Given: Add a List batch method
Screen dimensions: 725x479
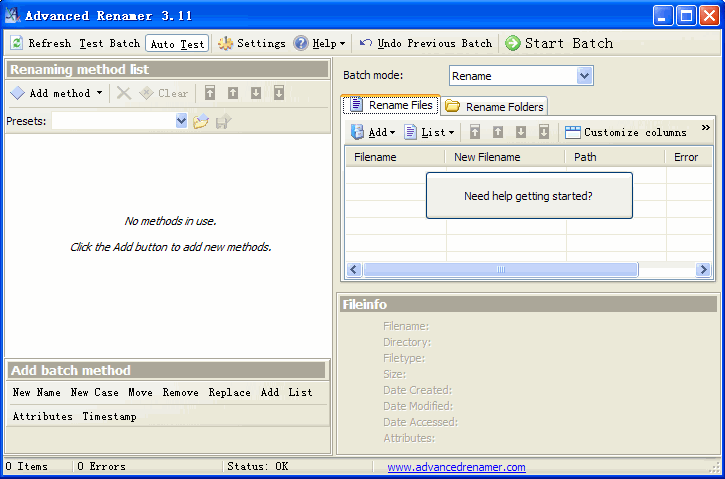Looking at the screenshot, I should [301, 393].
